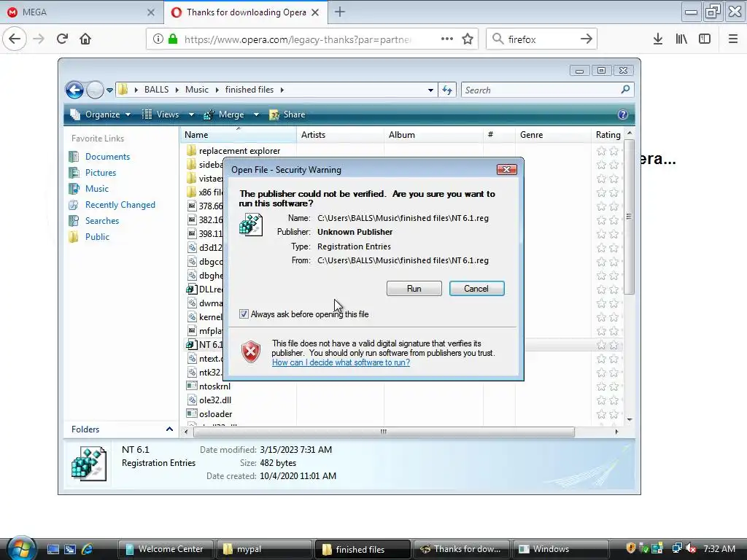This screenshot has width=747, height=560.
Task: Go to the Firefox home page icon
Action: [85, 39]
